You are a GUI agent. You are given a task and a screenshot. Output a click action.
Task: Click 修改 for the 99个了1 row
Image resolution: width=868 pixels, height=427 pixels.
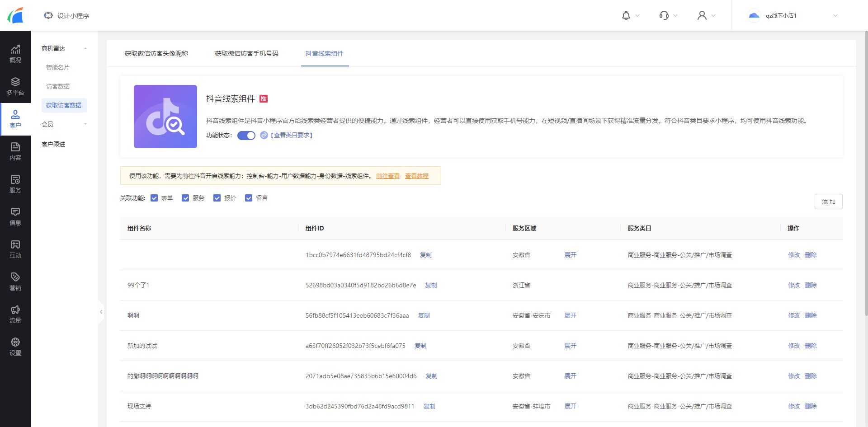(794, 285)
